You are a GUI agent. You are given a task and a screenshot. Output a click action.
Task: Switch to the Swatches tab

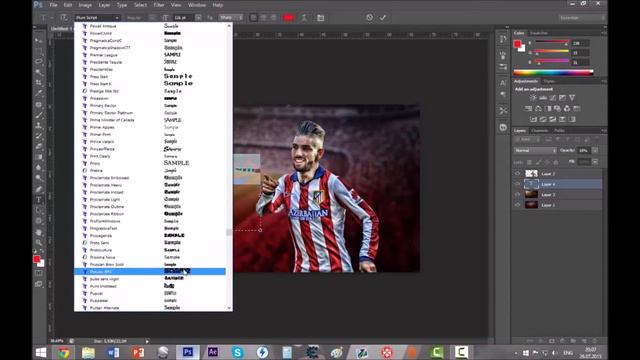pyautogui.click(x=539, y=33)
